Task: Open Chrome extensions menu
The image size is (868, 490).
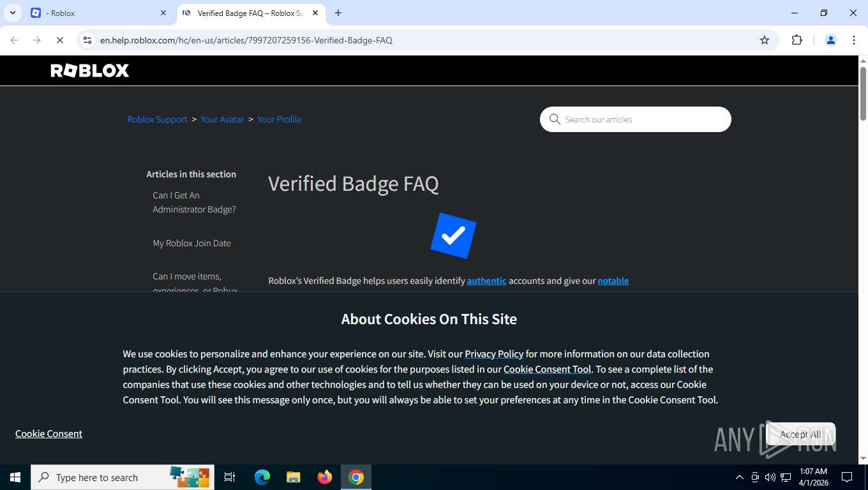Action: pyautogui.click(x=797, y=40)
